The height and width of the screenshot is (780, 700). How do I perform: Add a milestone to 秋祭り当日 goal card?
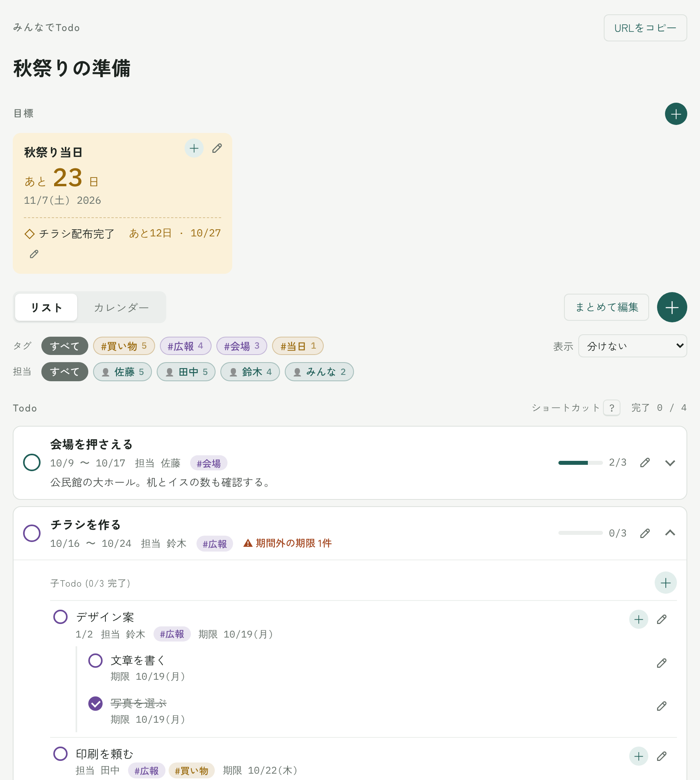coord(194,148)
